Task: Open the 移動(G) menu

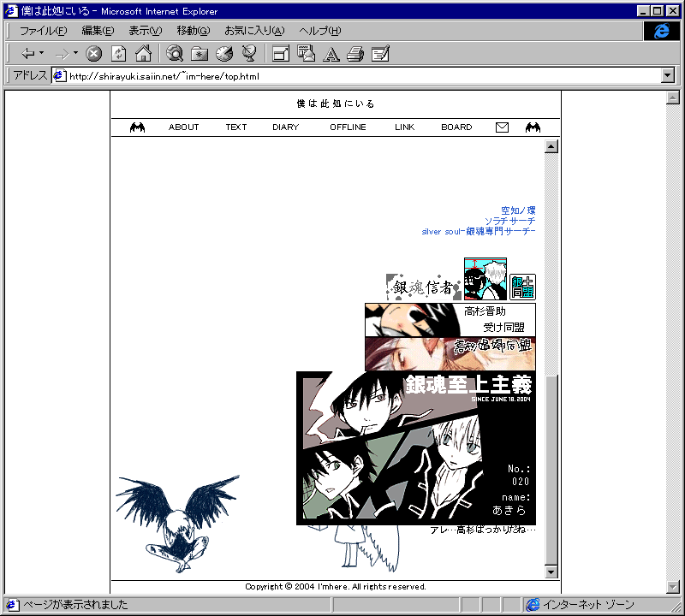Action: click(x=194, y=31)
